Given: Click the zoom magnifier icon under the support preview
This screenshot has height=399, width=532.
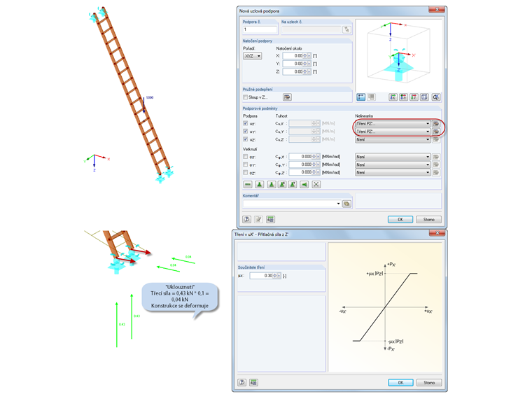Looking at the screenshot, I should [435, 97].
